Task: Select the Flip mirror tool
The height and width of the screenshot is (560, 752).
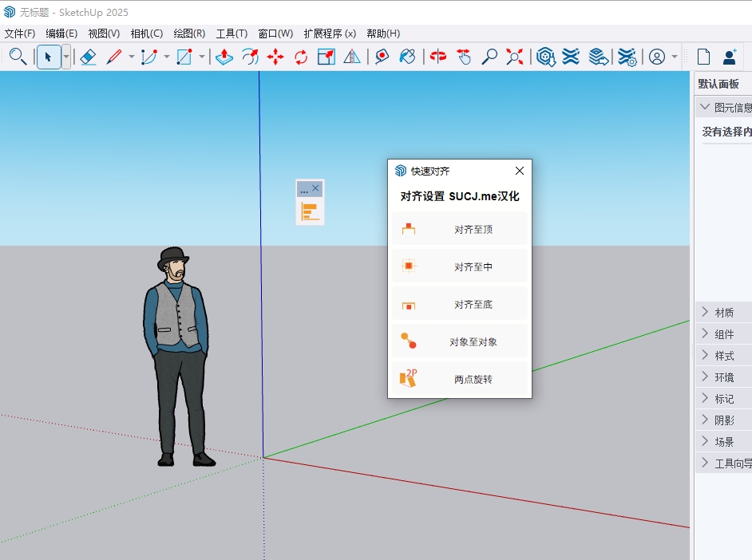Action: 352,57
